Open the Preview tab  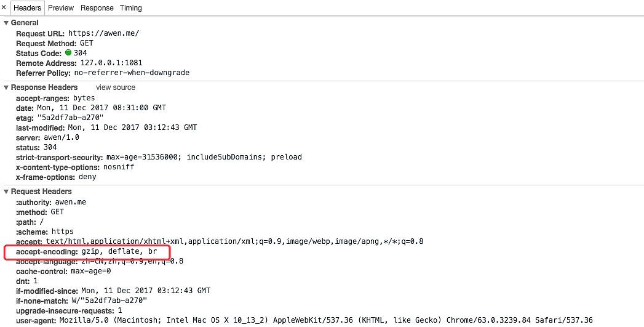(61, 8)
